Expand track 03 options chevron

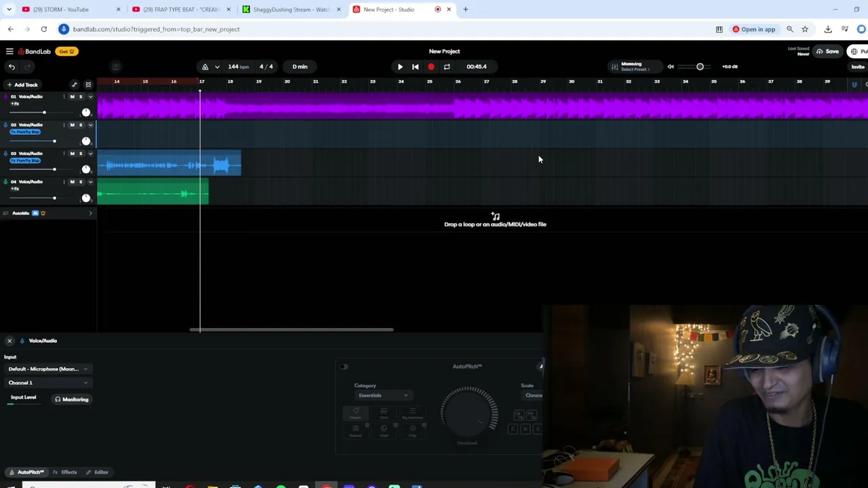90,154
